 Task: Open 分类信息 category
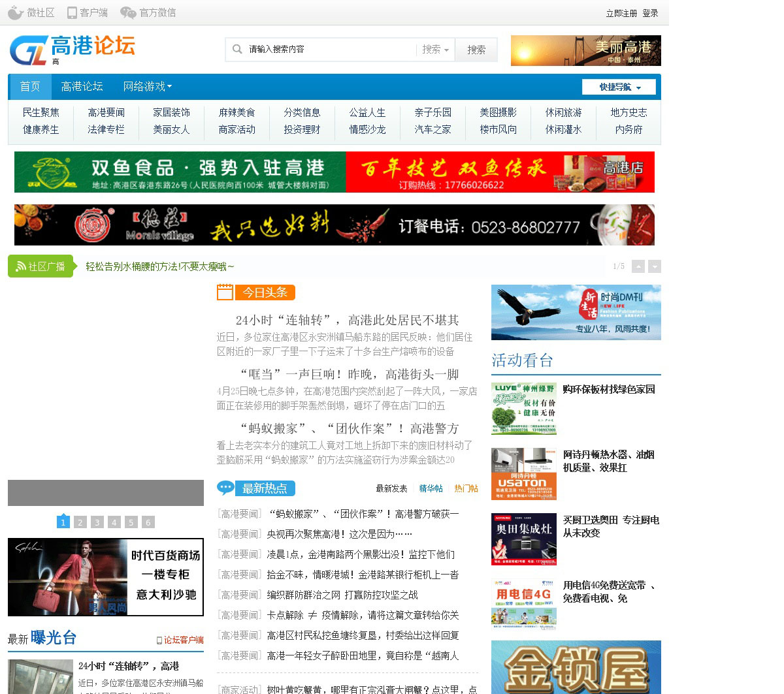(302, 112)
